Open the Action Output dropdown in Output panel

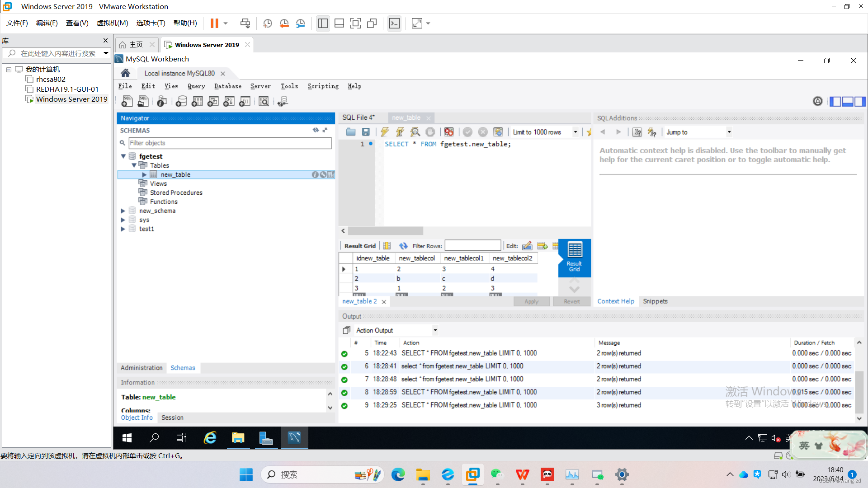[434, 330]
